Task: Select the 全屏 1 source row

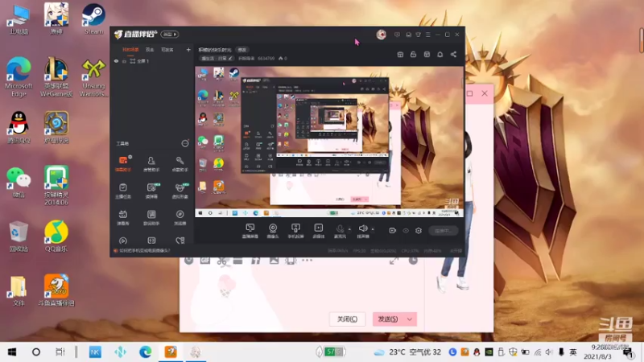Action: [x=153, y=61]
